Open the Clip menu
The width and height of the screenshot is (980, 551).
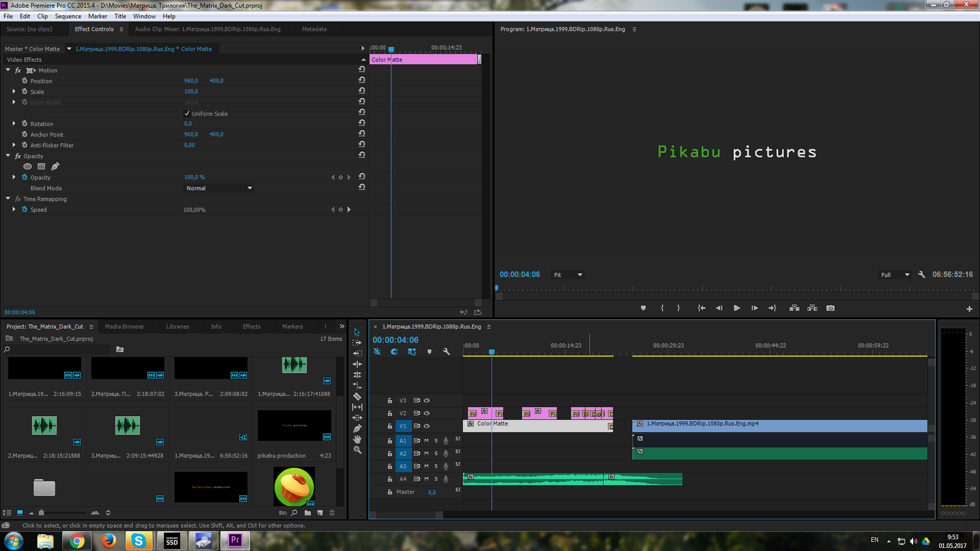[42, 16]
